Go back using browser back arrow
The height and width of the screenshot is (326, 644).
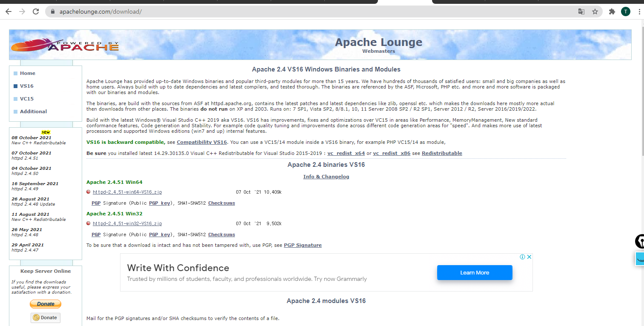click(x=9, y=11)
